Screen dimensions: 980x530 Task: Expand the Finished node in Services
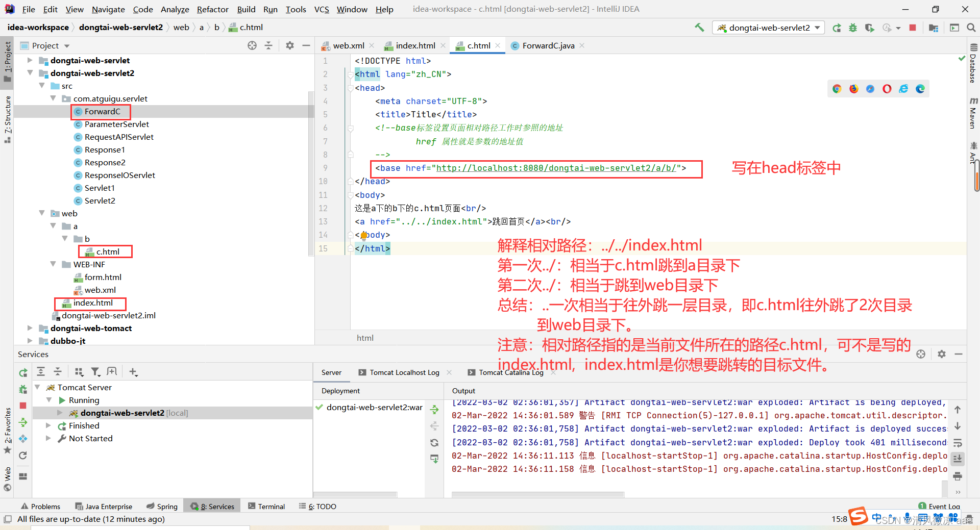[x=48, y=425]
